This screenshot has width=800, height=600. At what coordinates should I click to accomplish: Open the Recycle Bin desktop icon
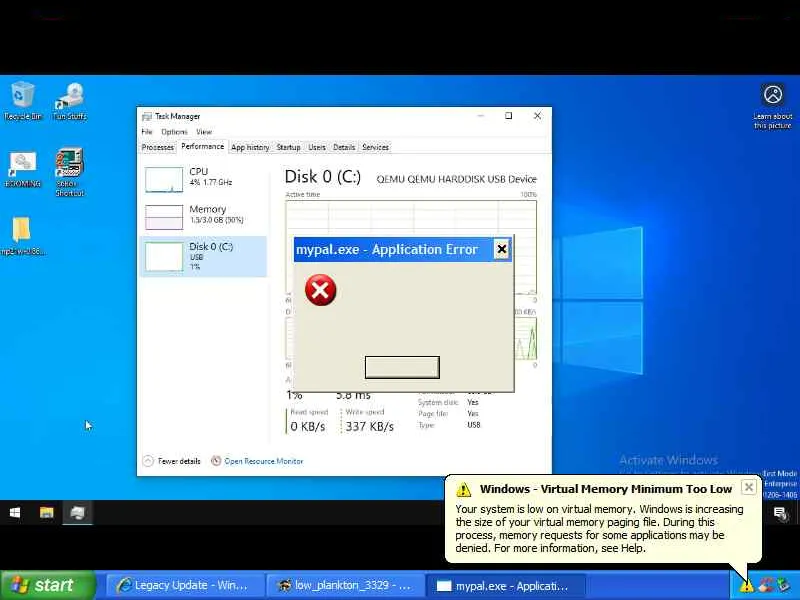pyautogui.click(x=22, y=101)
